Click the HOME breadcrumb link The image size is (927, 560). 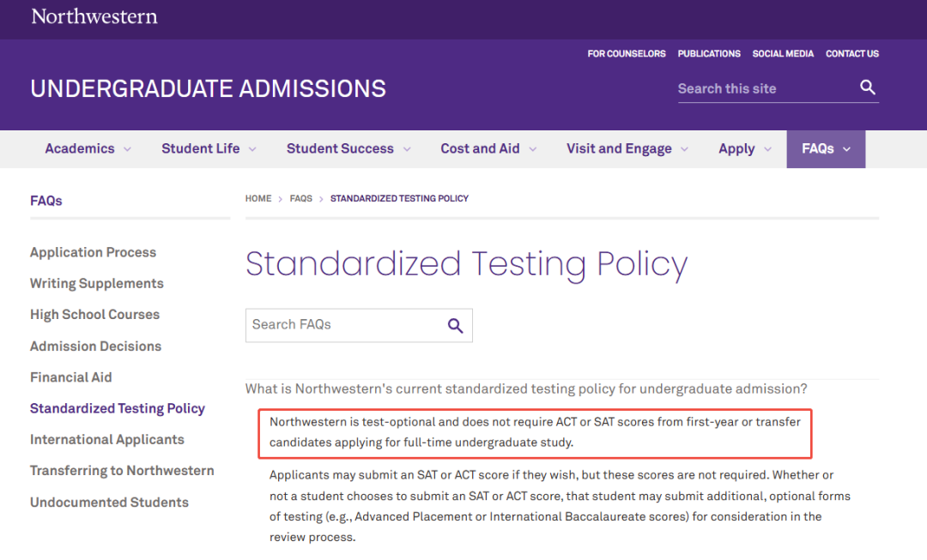click(x=258, y=198)
